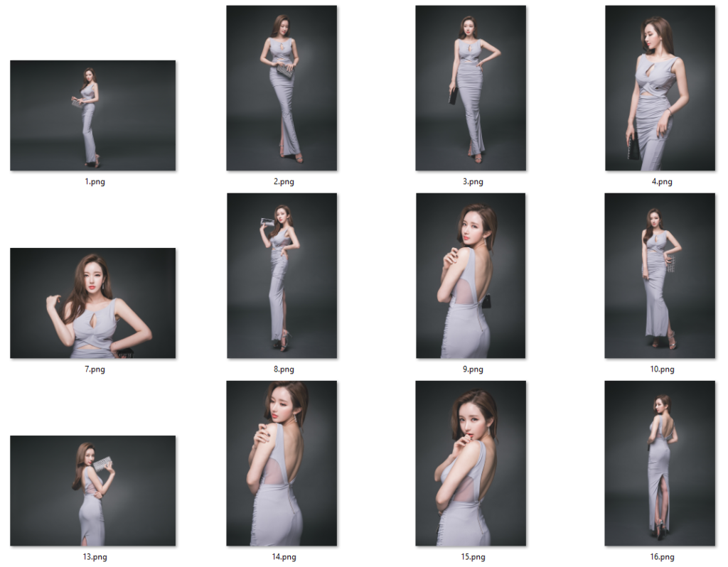The height and width of the screenshot is (567, 728).
Task: Select the 13.png image thumbnail
Action: tap(93, 491)
